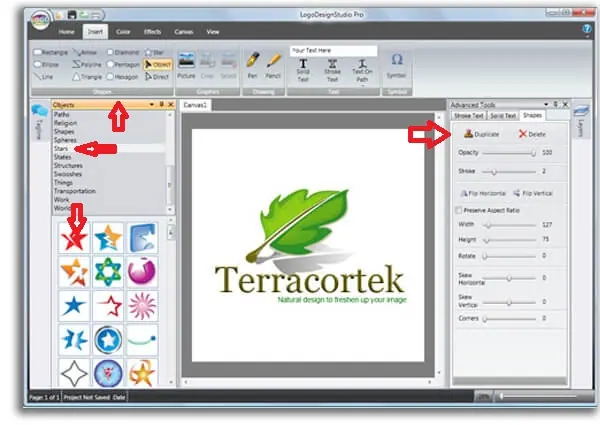Select the Rectangle shape tool

pyautogui.click(x=51, y=52)
